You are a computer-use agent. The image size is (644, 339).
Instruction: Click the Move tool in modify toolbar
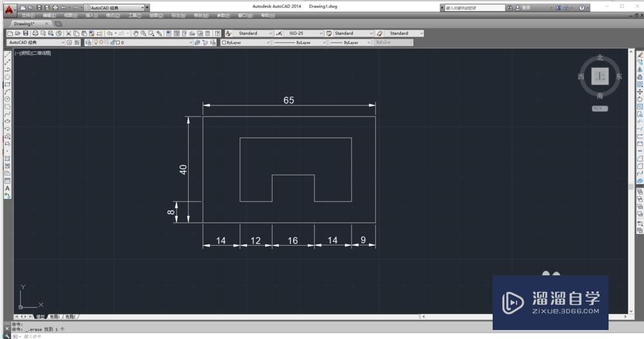(x=640, y=91)
